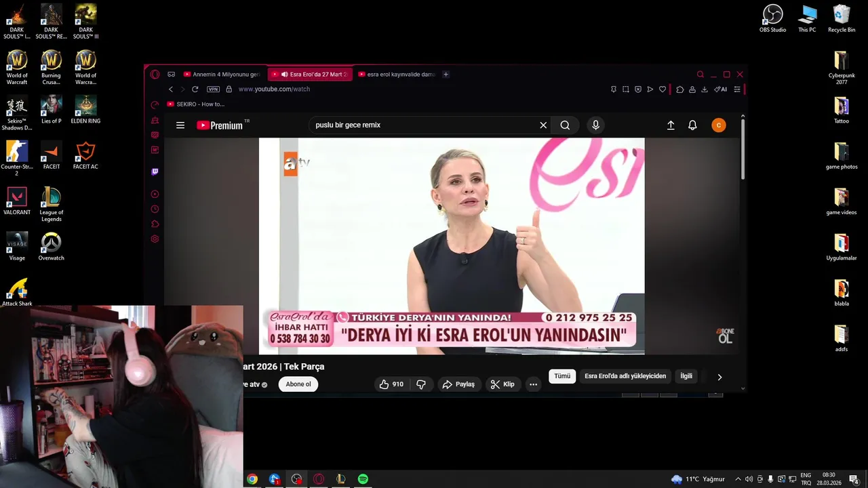The height and width of the screenshot is (488, 868).
Task: Edit the 'puslu bir gece remix' search field
Action: coord(424,125)
